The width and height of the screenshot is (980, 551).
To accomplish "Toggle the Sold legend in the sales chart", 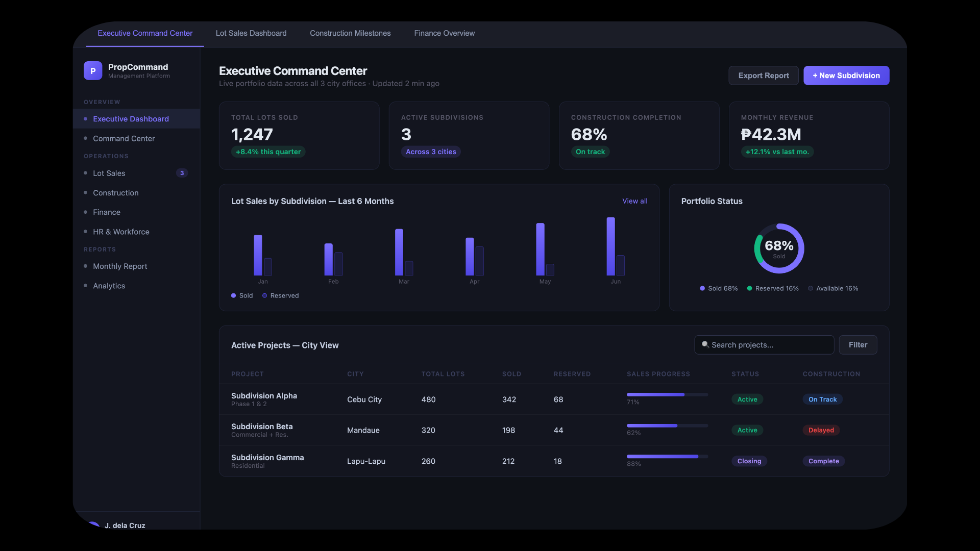I will click(x=241, y=295).
